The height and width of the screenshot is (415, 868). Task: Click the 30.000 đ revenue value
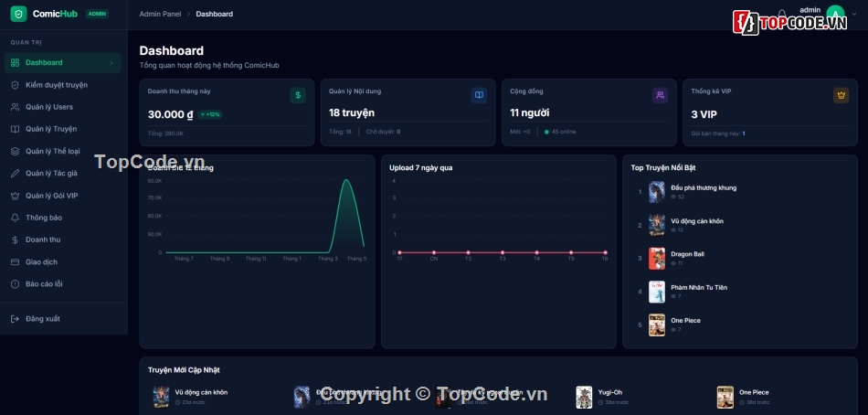tap(171, 114)
